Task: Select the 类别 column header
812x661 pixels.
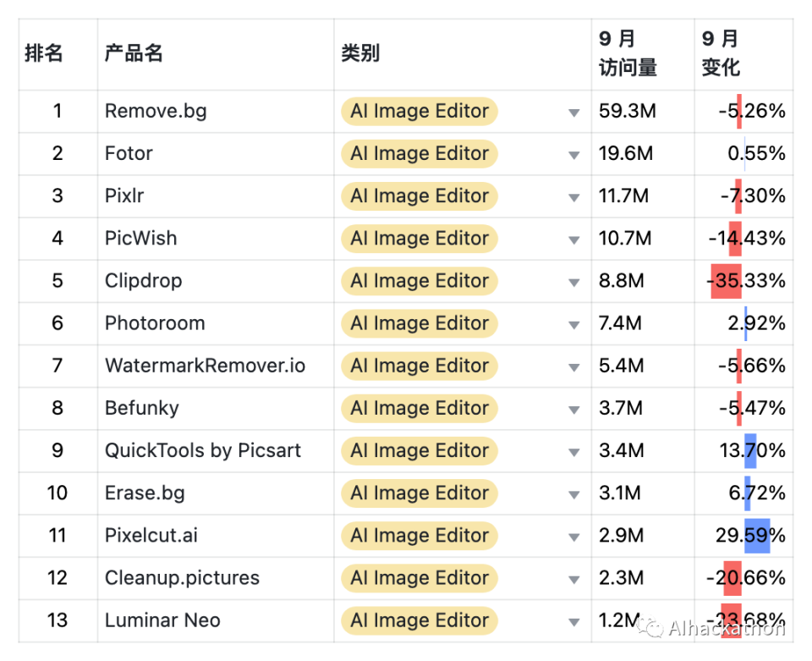Action: tap(360, 54)
